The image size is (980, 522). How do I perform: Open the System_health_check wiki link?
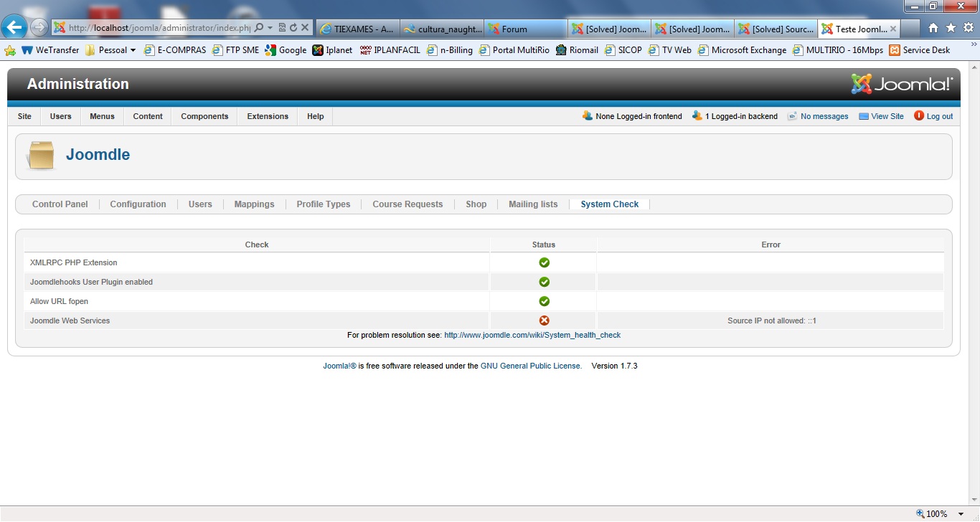pos(532,335)
